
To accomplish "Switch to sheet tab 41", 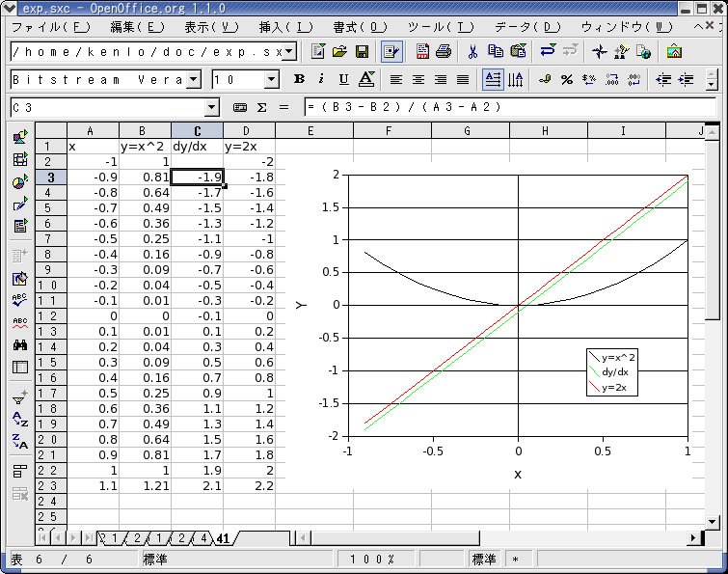I will (x=223, y=537).
